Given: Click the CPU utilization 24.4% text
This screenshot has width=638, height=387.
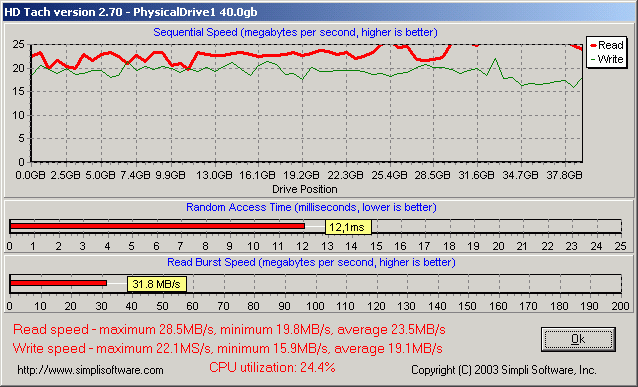Looking at the screenshot, I should pos(272,367).
